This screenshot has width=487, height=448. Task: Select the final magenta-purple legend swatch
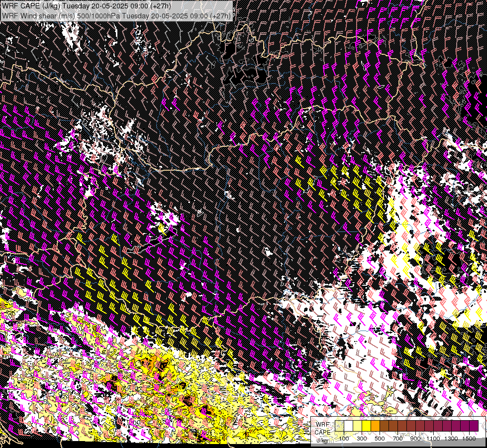point(474,426)
